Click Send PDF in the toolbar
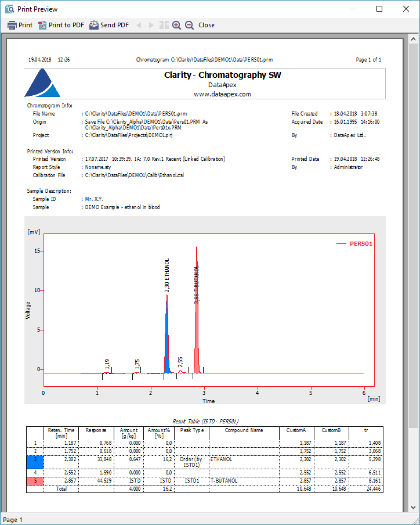This screenshot has height=525, width=420. point(109,25)
